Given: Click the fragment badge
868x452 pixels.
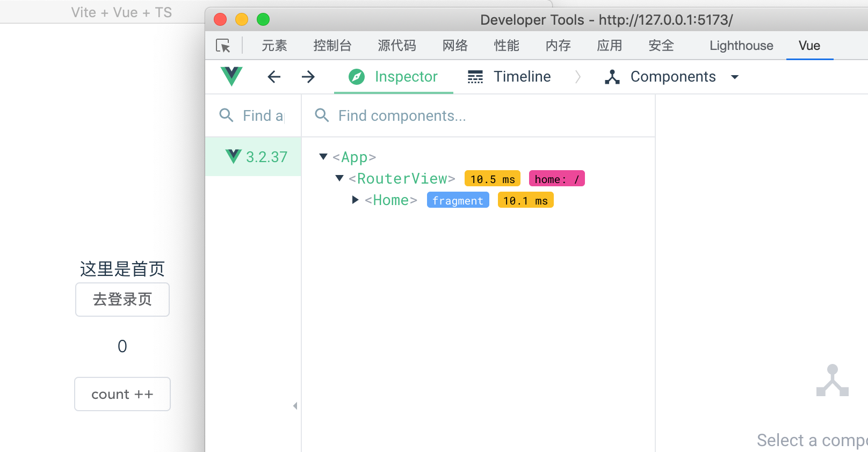Looking at the screenshot, I should click(x=458, y=200).
